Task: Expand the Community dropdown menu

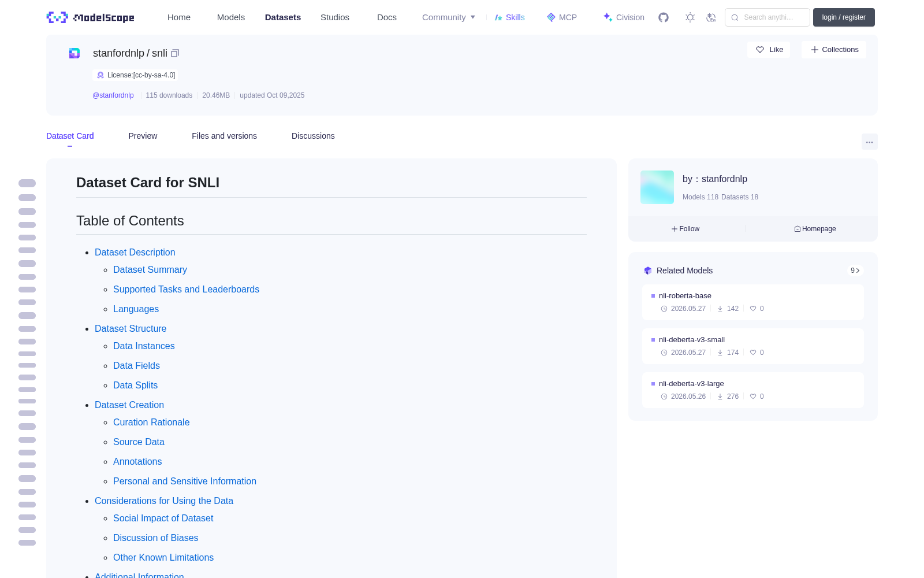Action: pyautogui.click(x=449, y=17)
